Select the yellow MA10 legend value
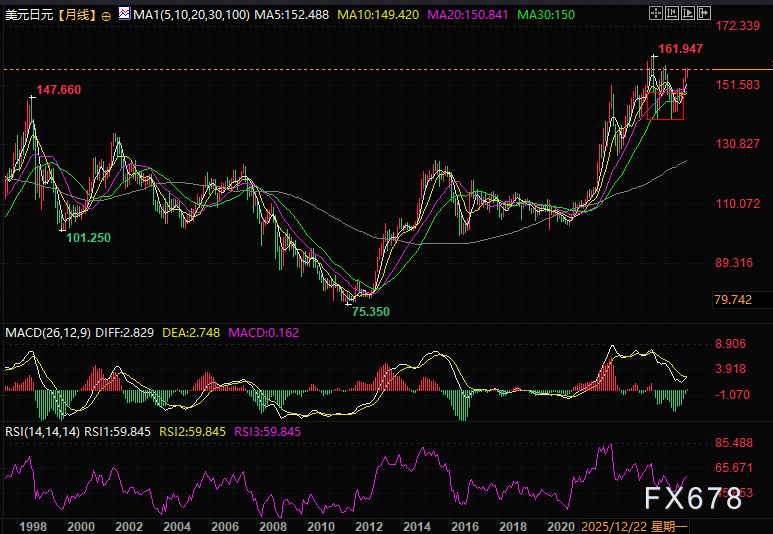 [379, 15]
